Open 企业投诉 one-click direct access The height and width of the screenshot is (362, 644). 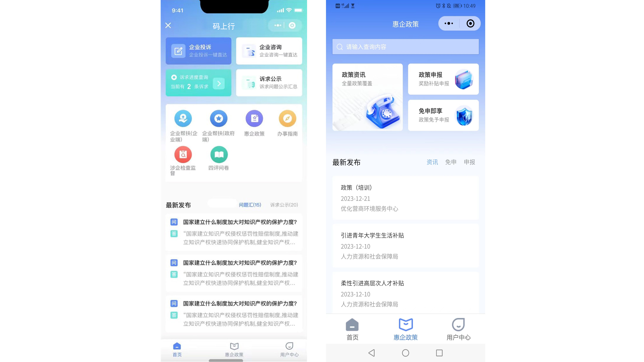[x=199, y=50]
